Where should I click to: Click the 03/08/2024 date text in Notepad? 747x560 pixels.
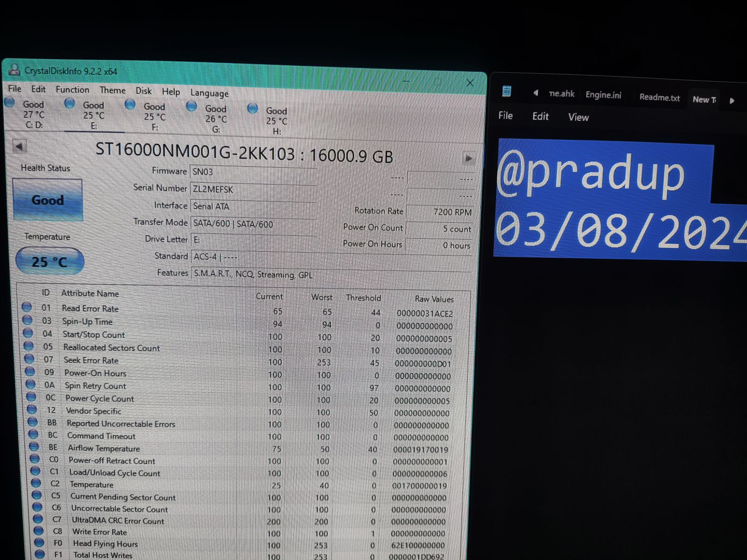(x=621, y=232)
